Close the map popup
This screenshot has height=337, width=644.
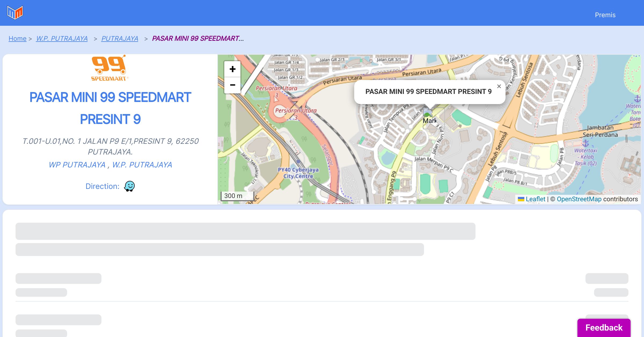(x=499, y=86)
